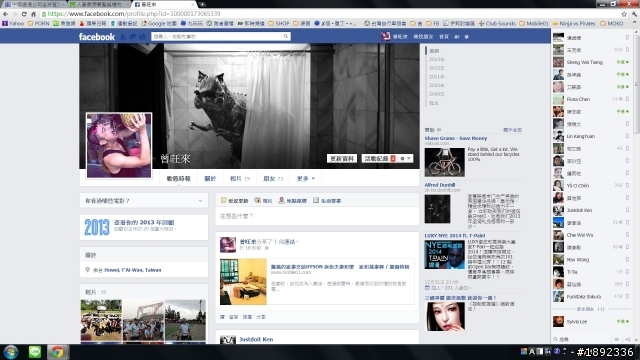Click the header profile picture thumbnail
The height and width of the screenshot is (360, 640).
pyautogui.click(x=385, y=36)
